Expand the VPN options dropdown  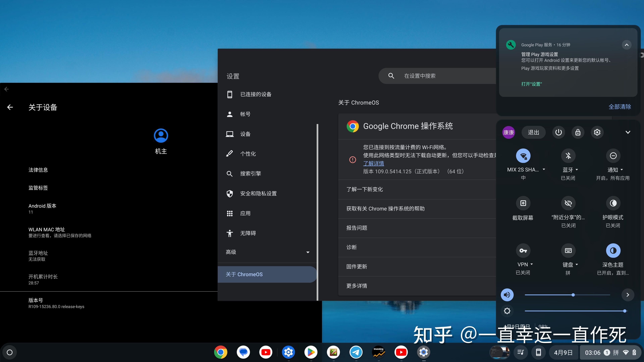pos(531,264)
